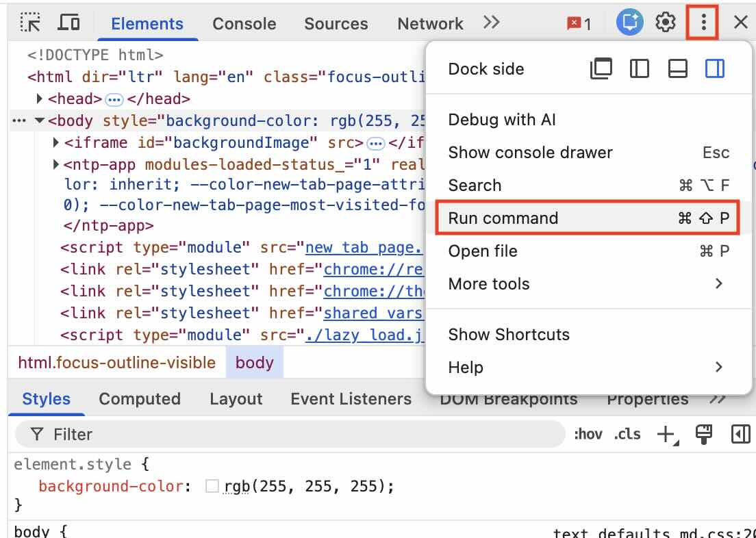This screenshot has height=538, width=756.
Task: Click the AI assistance icon
Action: click(x=629, y=23)
